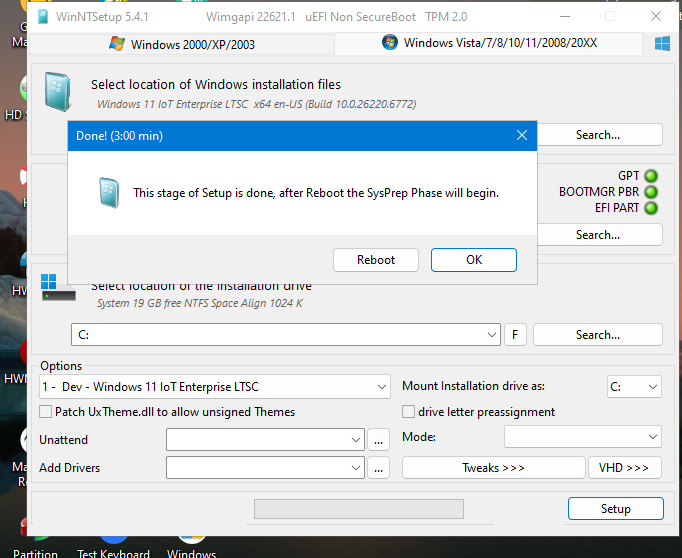
Task: Open the Windows 11 IoT Enterprise LTSC edition dropdown
Action: (215, 387)
